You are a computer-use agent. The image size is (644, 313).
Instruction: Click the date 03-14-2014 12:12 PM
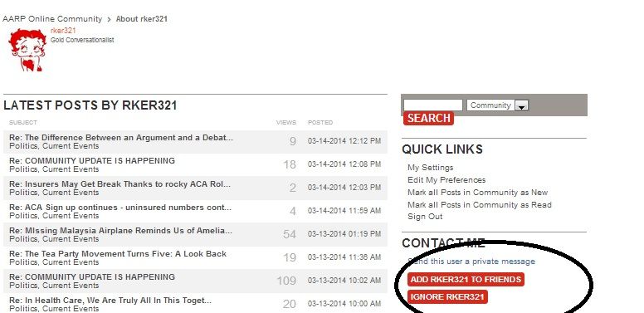click(344, 141)
